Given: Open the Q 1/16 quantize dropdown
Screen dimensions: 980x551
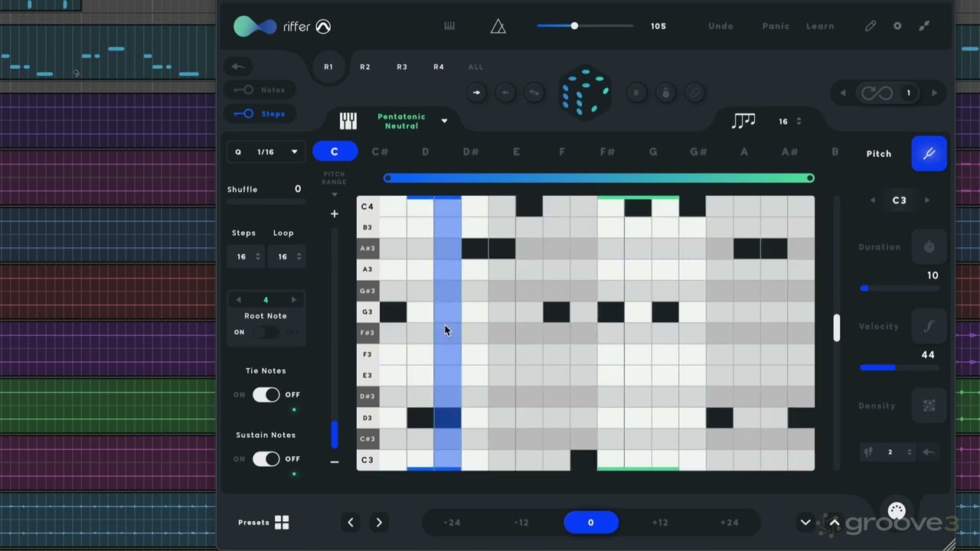Looking at the screenshot, I should pos(266,152).
